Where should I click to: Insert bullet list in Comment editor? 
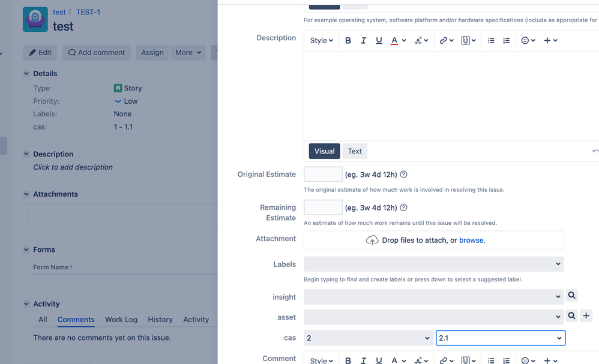tap(491, 360)
